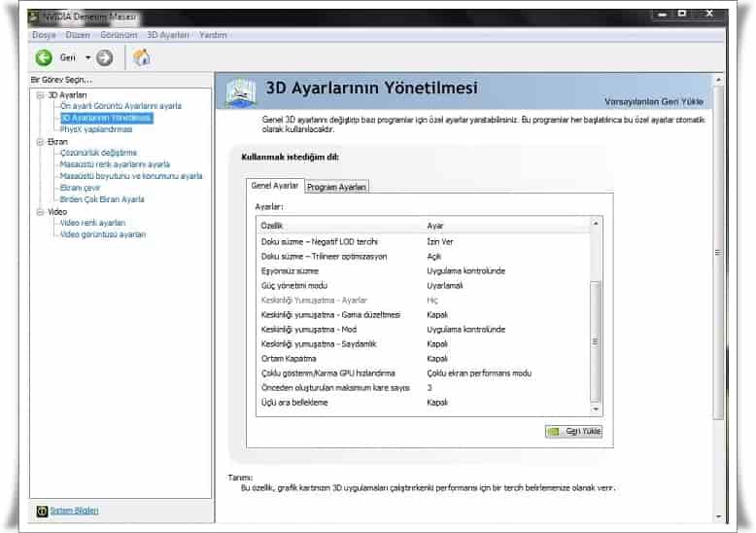This screenshot has height=533, width=756.
Task: Open the Düzen menu
Action: [x=78, y=35]
